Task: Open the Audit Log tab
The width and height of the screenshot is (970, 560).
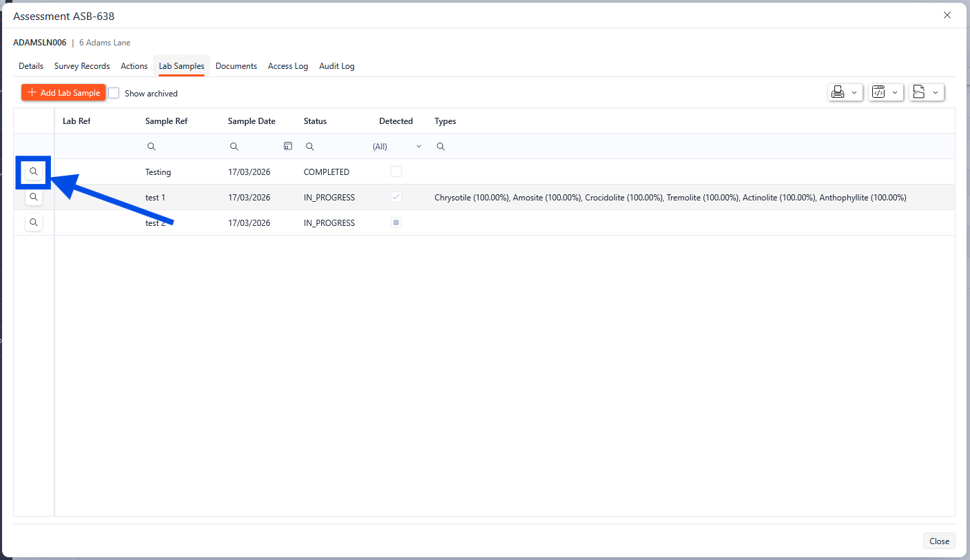Action: (336, 66)
